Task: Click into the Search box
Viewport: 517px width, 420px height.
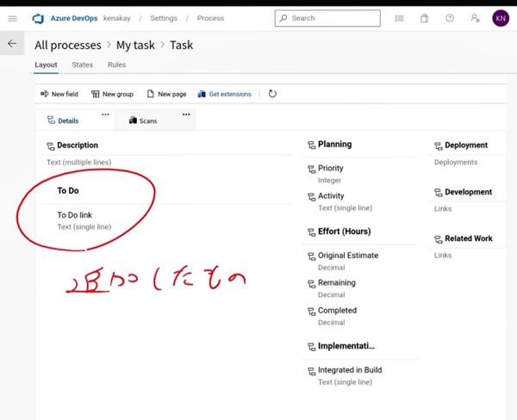Action: coord(327,18)
